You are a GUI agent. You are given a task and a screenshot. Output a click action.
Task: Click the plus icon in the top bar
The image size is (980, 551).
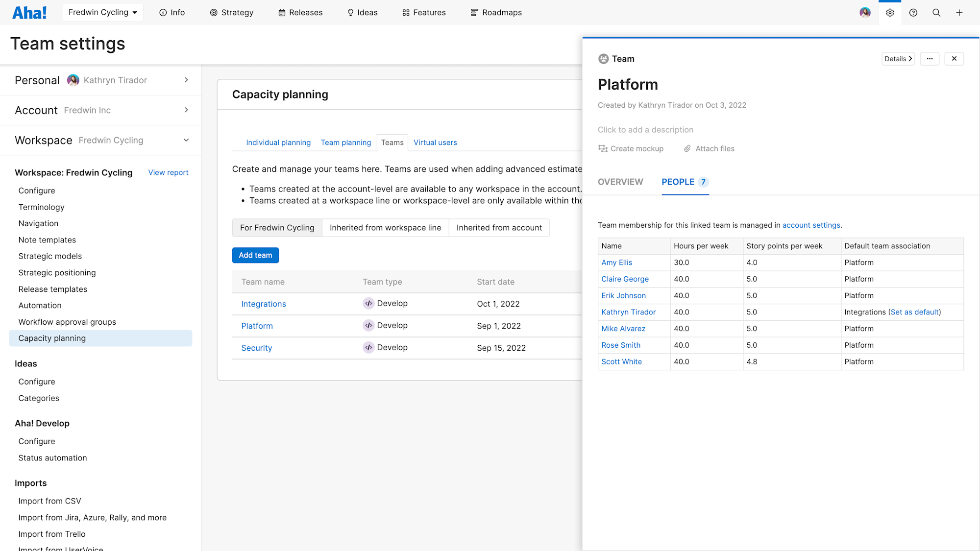[959, 12]
